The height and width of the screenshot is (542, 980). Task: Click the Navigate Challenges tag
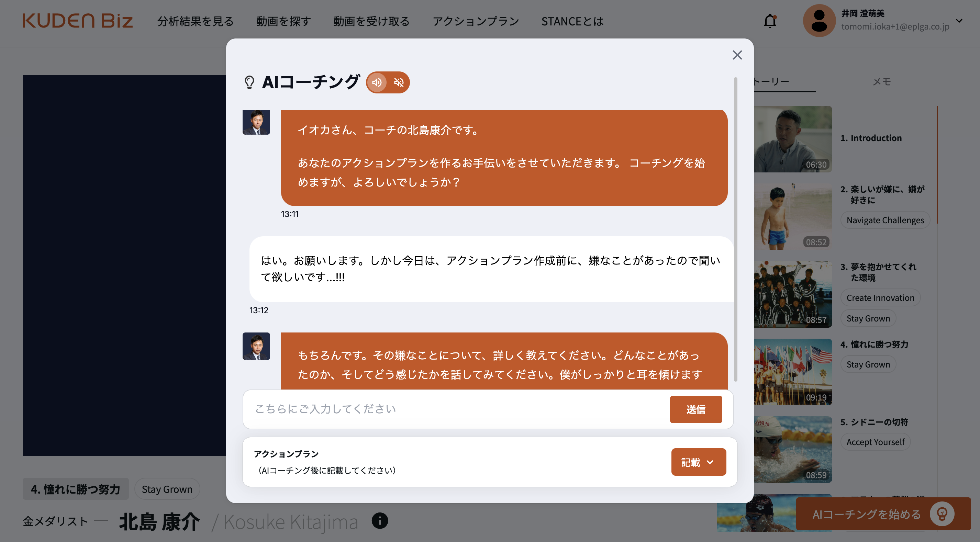[x=885, y=220]
